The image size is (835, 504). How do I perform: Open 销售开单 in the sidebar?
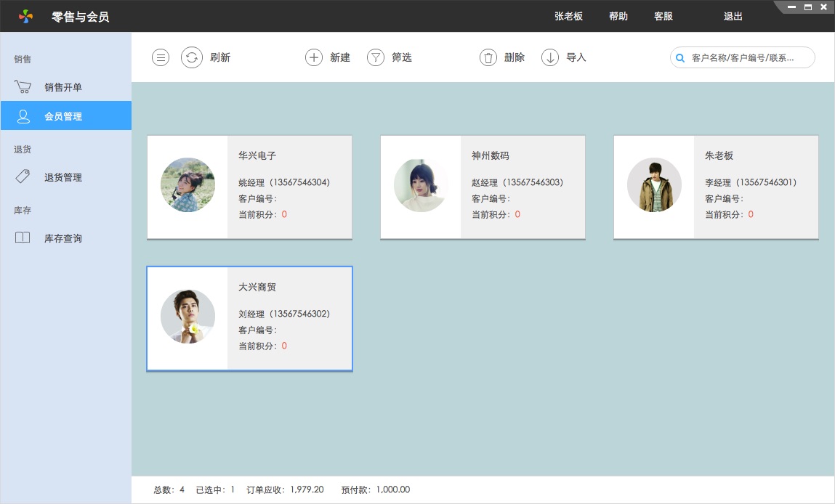[x=63, y=87]
